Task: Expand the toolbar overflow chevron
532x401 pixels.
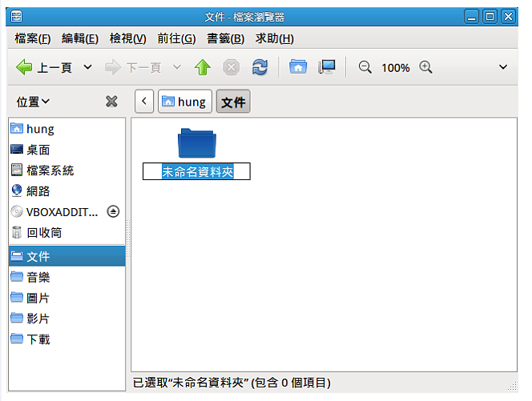Action: click(x=503, y=67)
